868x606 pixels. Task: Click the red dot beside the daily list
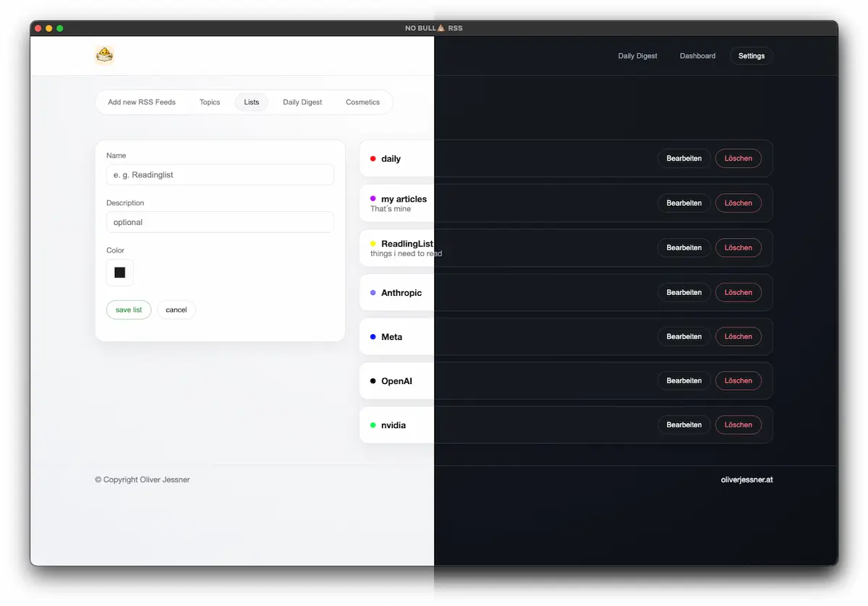point(373,158)
